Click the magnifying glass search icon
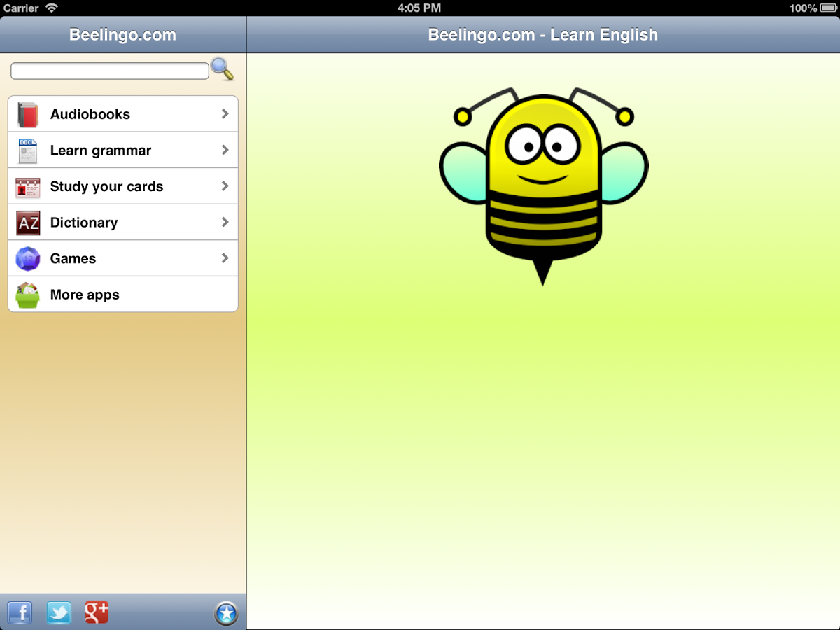This screenshot has width=840, height=630. click(x=222, y=69)
